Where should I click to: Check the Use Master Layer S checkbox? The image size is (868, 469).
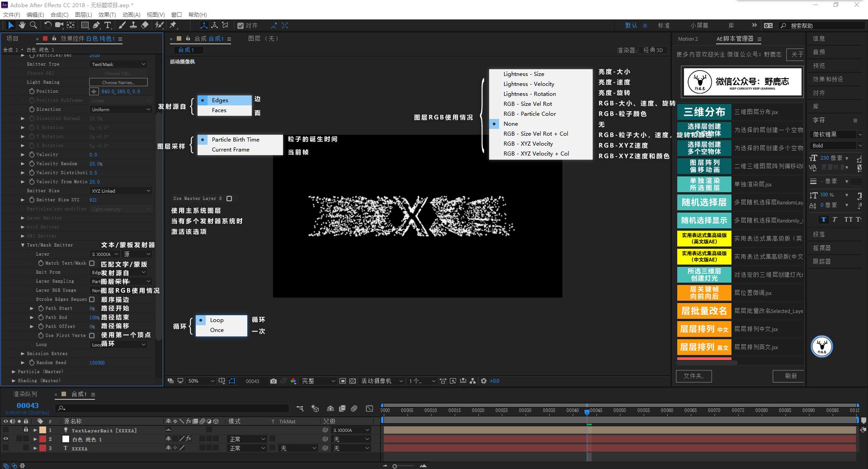tap(230, 199)
